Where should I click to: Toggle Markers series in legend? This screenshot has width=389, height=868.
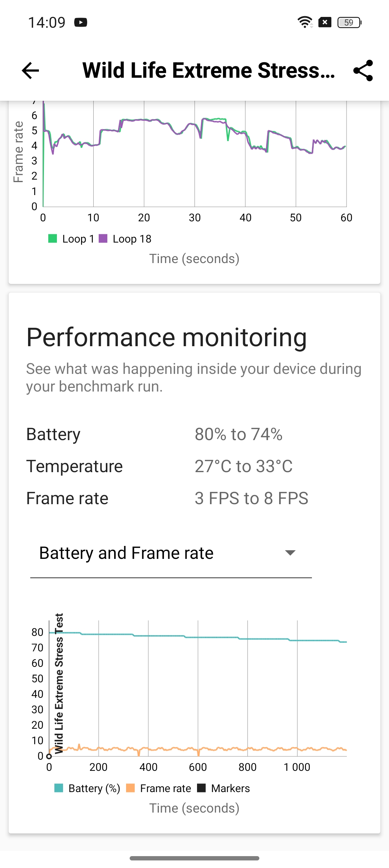click(224, 788)
